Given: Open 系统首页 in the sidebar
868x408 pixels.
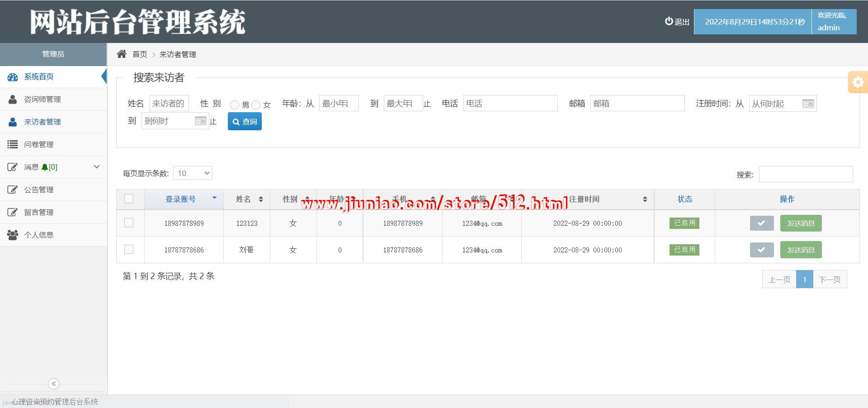Looking at the screenshot, I should pyautogui.click(x=53, y=77).
